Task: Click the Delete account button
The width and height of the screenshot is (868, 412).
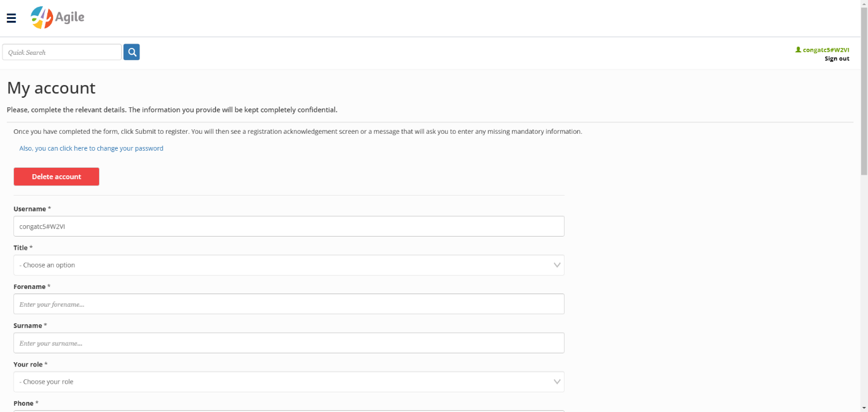Action: (x=56, y=177)
